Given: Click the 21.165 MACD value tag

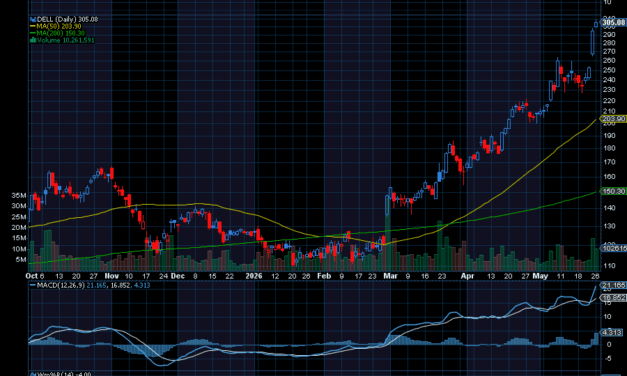Looking at the screenshot, I should click(x=614, y=285).
